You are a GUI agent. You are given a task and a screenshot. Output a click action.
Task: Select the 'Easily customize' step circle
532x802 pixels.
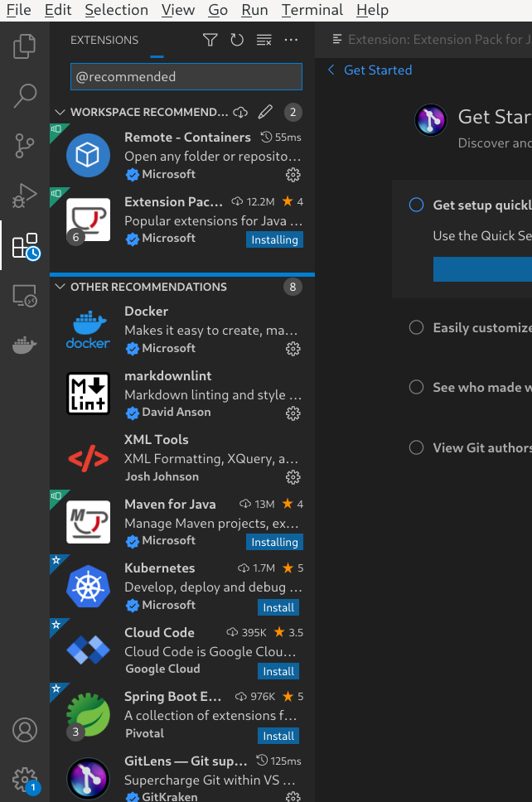point(416,327)
